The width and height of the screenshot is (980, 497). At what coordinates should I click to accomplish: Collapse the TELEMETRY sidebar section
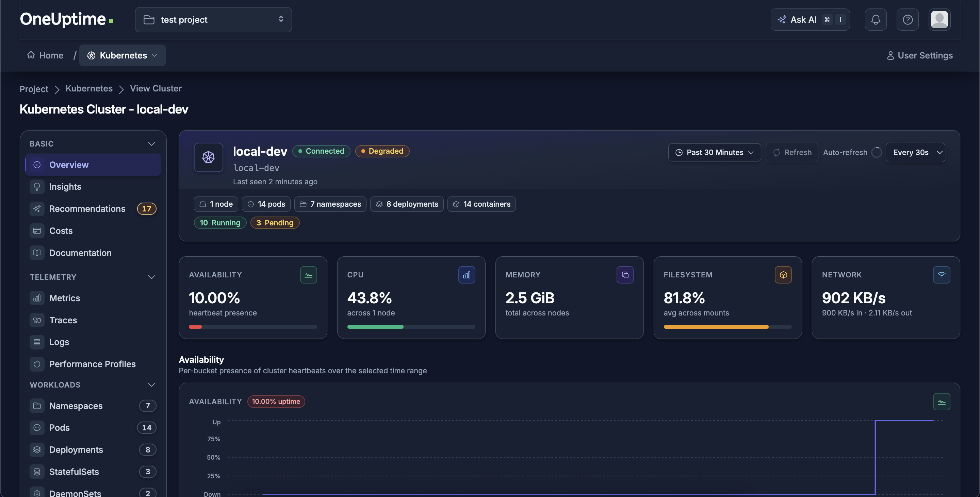pyautogui.click(x=151, y=277)
